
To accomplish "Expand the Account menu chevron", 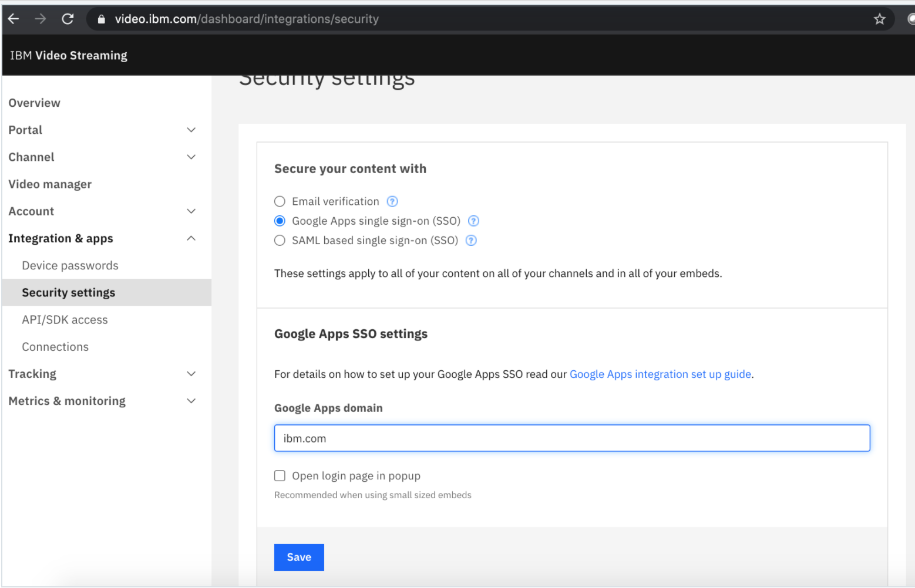I will pos(191,211).
